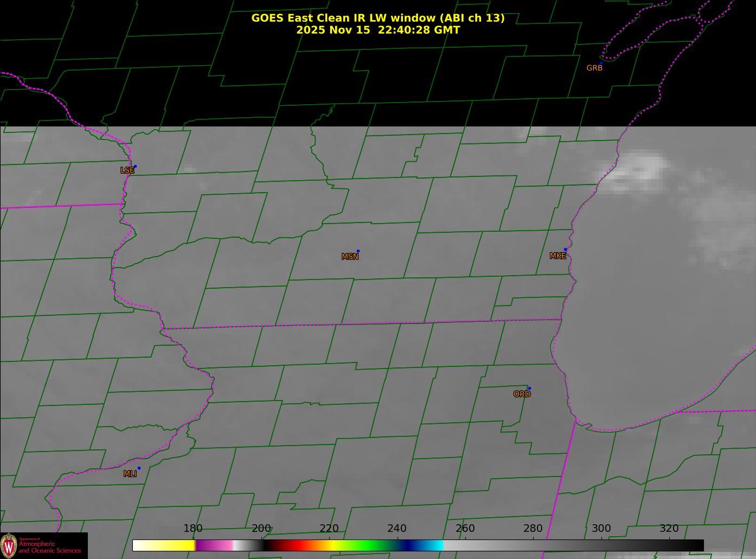Click the 300 colorbar tick label
The image size is (756, 559).
tap(601, 528)
